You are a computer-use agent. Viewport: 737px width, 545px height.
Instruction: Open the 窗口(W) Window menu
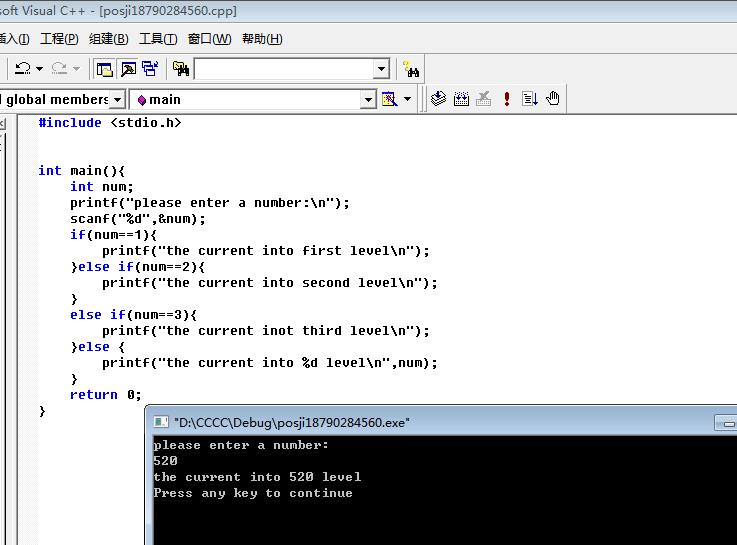point(209,39)
